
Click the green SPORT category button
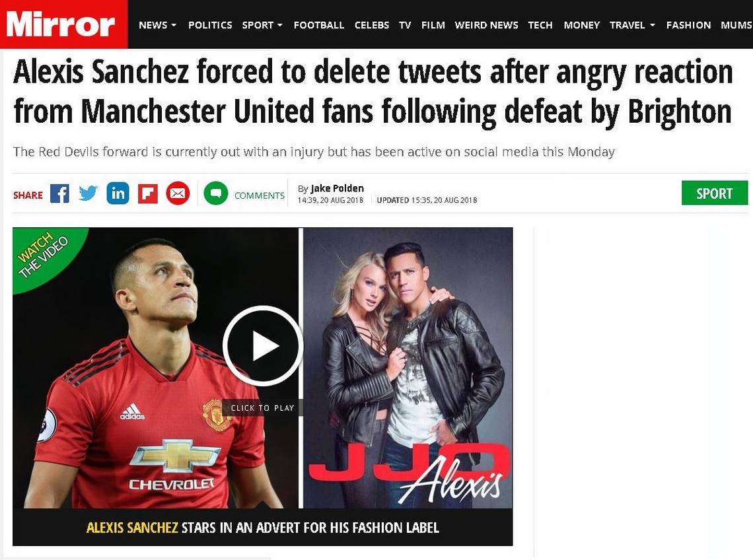[x=715, y=193]
